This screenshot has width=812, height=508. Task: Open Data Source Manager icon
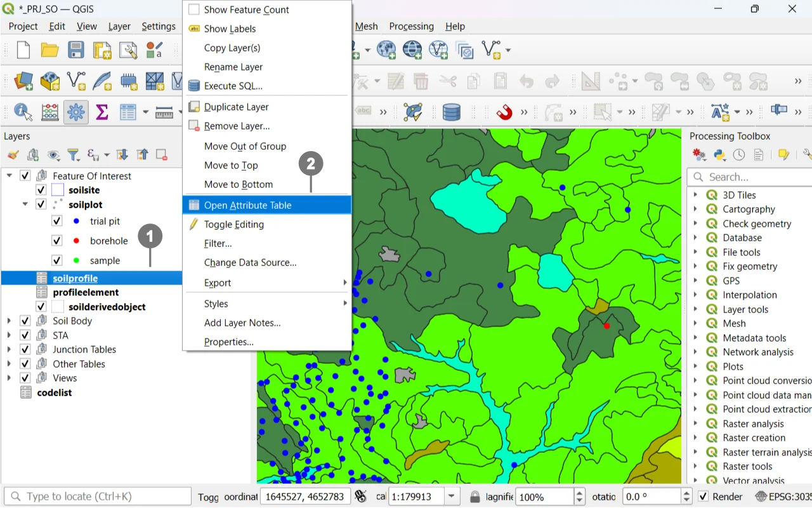(x=23, y=81)
